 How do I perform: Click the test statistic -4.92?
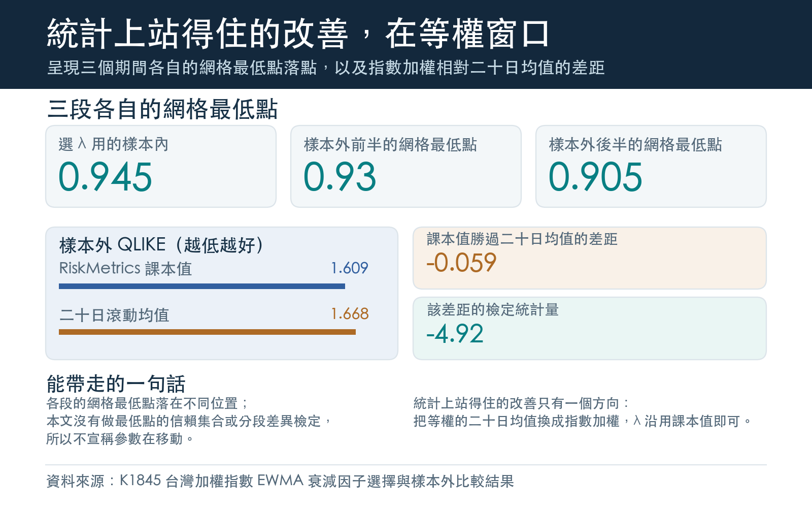click(455, 334)
